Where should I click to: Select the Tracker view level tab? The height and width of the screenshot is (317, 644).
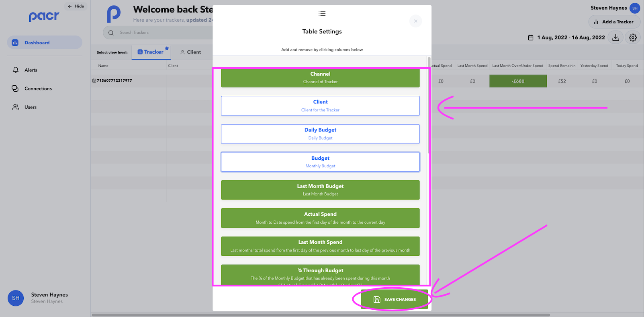151,52
